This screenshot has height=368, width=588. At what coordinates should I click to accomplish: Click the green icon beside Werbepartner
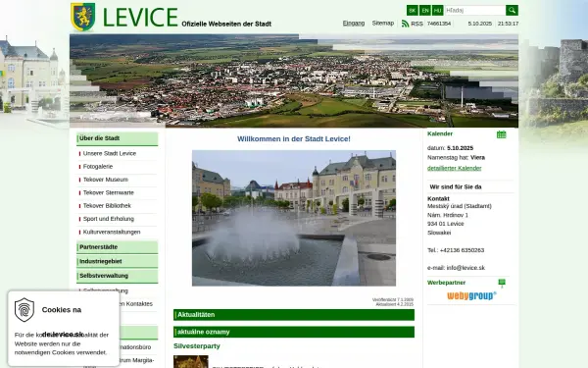502,284
